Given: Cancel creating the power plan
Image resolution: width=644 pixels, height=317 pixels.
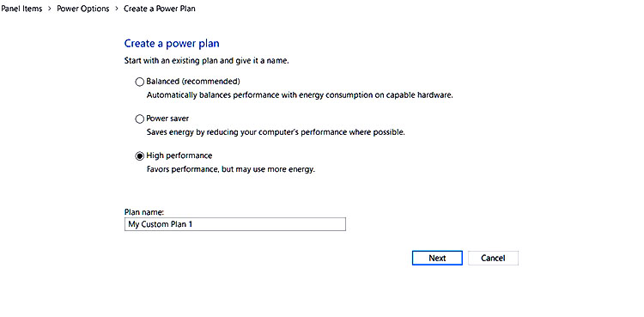Looking at the screenshot, I should point(493,259).
